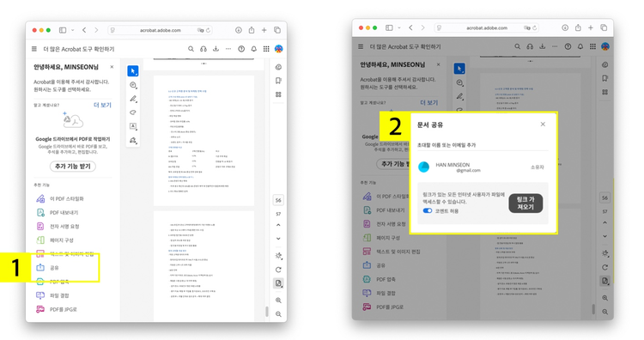
Task: Open the apps grid launcher in left window
Action: point(266,49)
